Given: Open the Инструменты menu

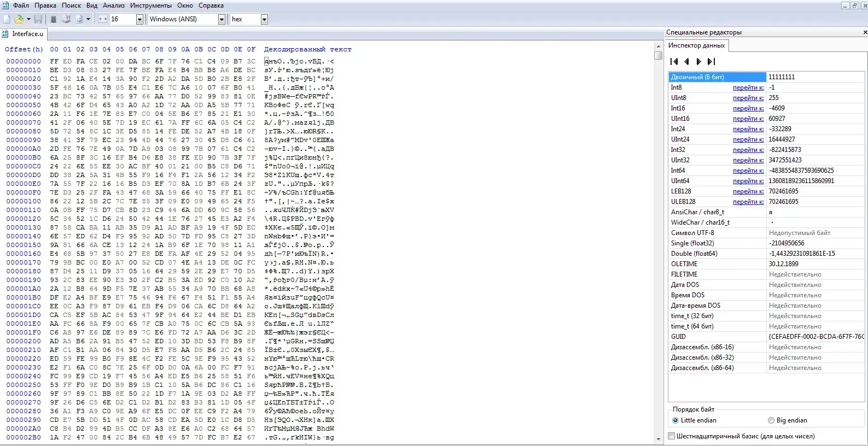Looking at the screenshot, I should click(151, 5).
